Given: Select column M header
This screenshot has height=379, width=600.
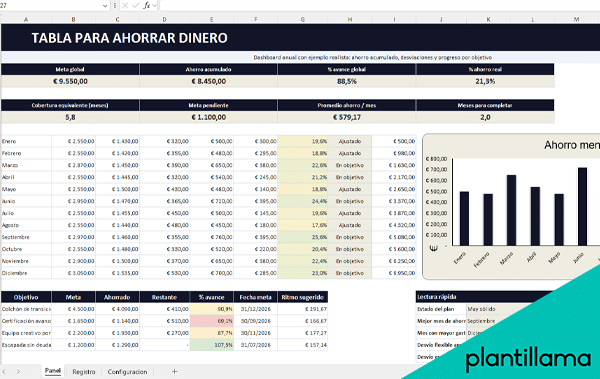Looking at the screenshot, I should point(577,19).
